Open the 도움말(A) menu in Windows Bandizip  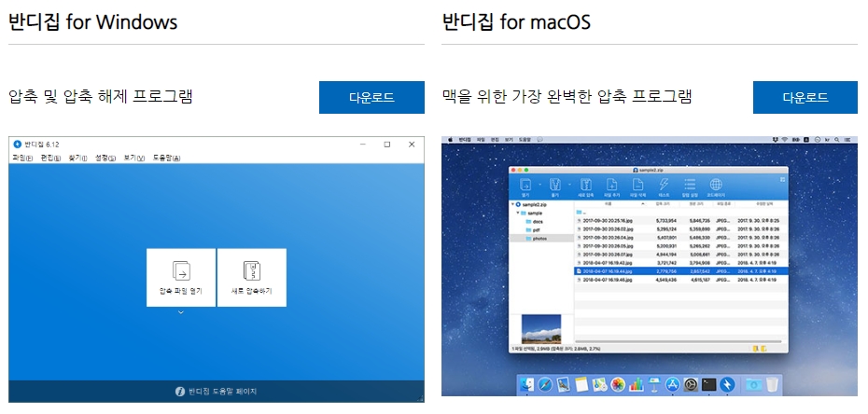[167, 159]
